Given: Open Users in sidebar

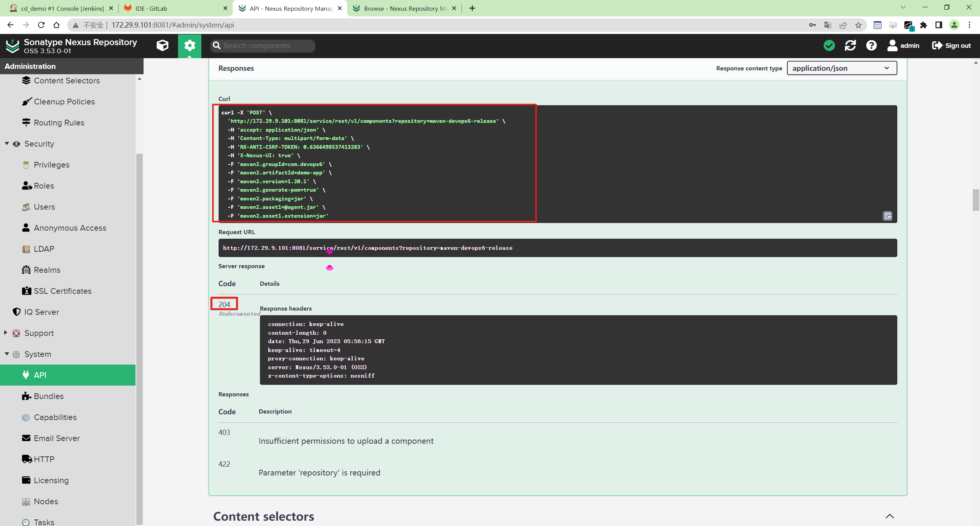Looking at the screenshot, I should (x=44, y=207).
